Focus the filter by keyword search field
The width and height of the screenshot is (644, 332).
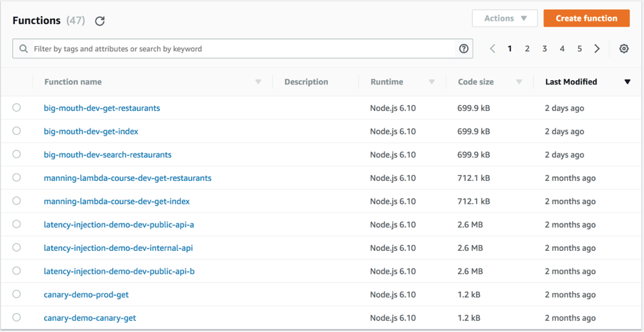pos(240,49)
